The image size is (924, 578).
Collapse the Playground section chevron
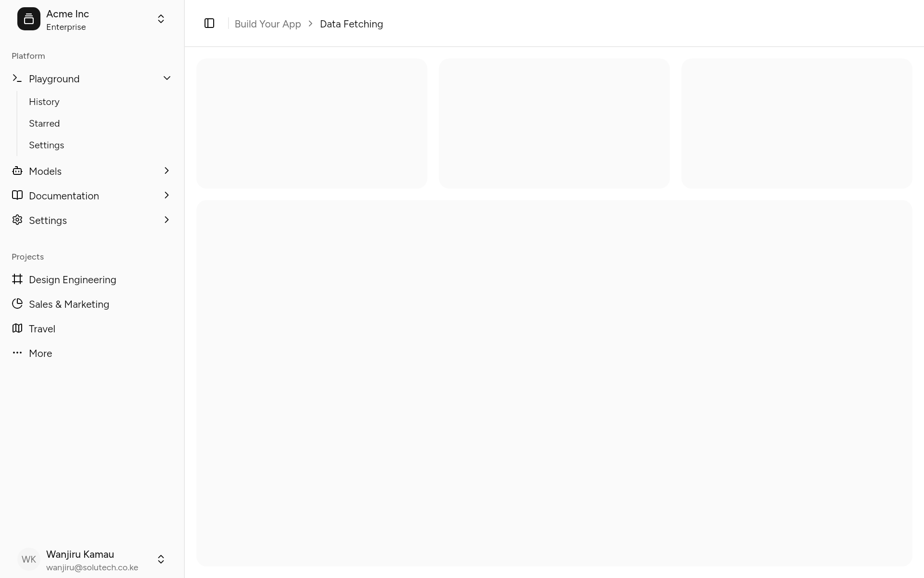(x=167, y=78)
